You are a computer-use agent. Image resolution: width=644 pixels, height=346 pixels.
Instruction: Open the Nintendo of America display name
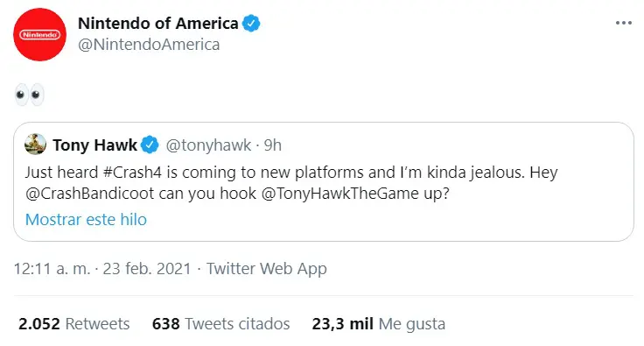[158, 24]
